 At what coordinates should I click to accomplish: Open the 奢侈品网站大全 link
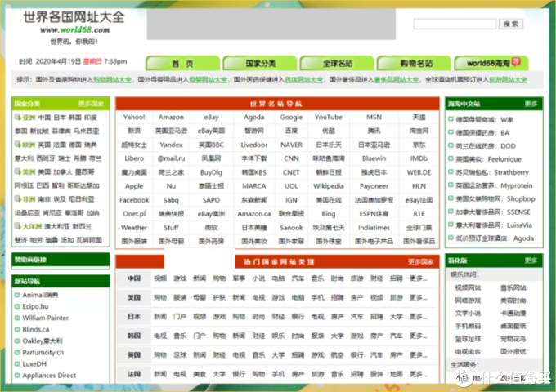click(396, 80)
